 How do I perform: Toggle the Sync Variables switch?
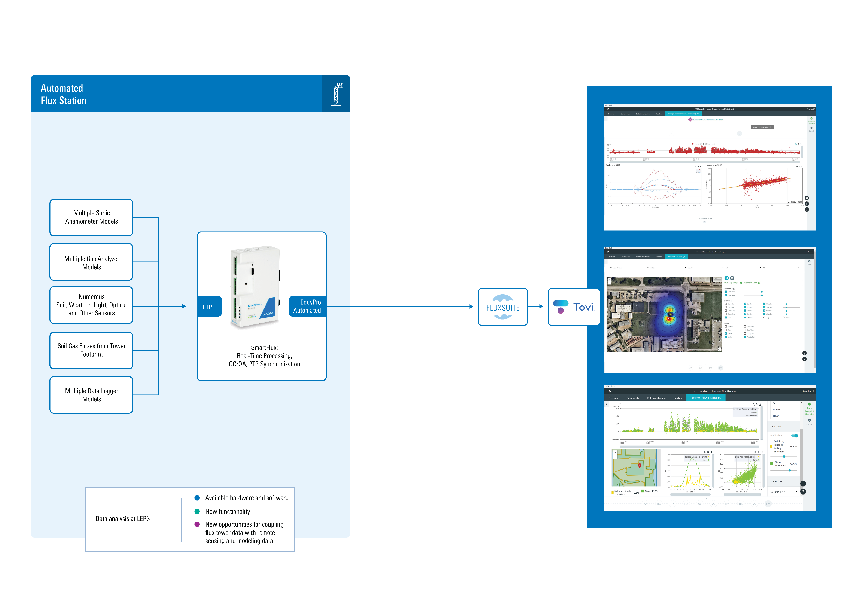[x=794, y=435]
